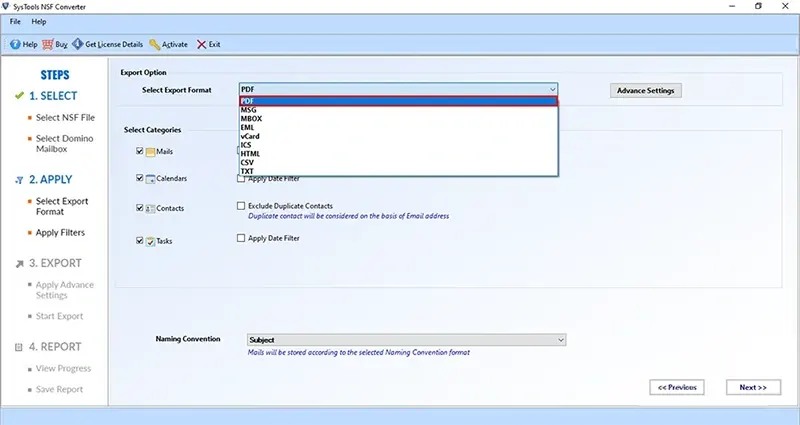Choose vCard from export format list
The height and width of the screenshot is (425, 800).
pyautogui.click(x=398, y=136)
